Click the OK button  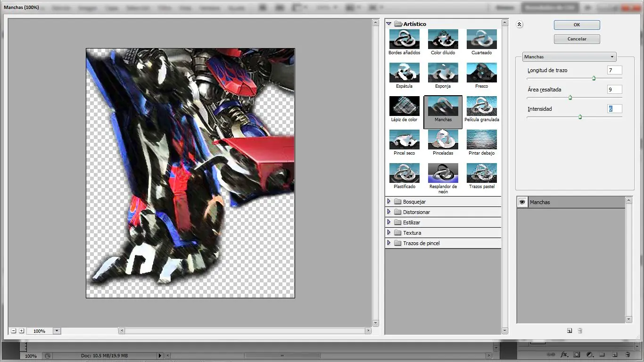point(577,25)
